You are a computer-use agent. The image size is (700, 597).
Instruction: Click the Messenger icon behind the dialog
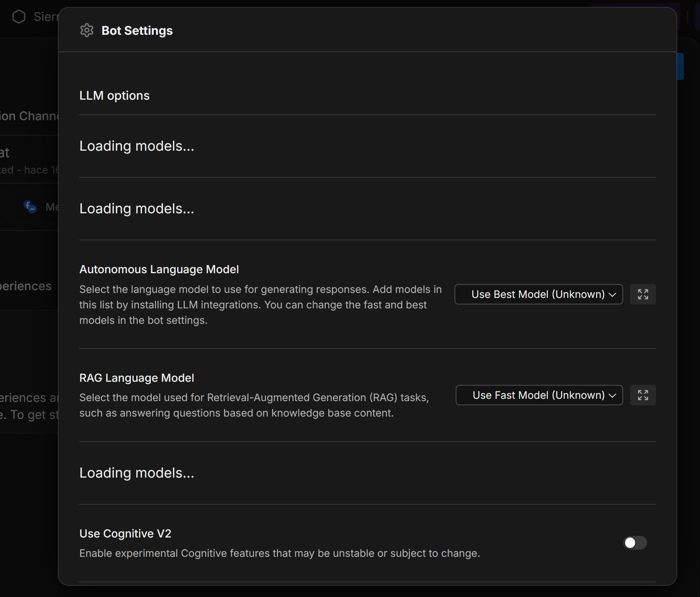pyautogui.click(x=30, y=207)
